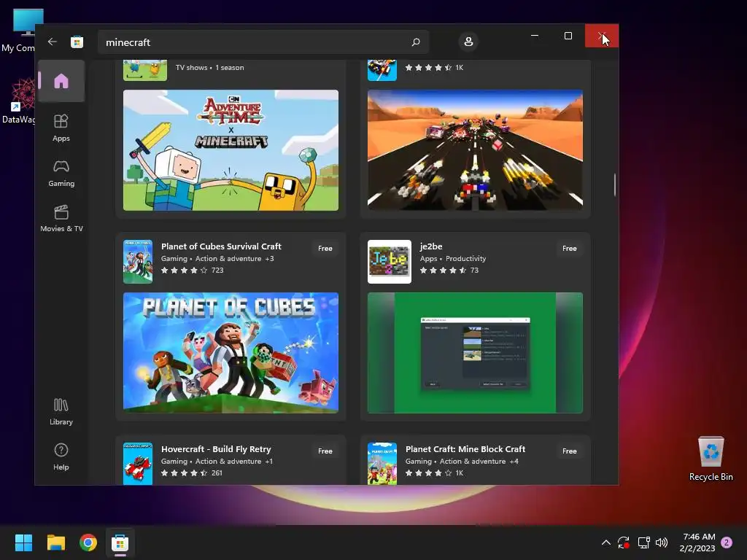
Task: Click Planet Craft: Mine Block Craft icon
Action: pyautogui.click(x=382, y=464)
